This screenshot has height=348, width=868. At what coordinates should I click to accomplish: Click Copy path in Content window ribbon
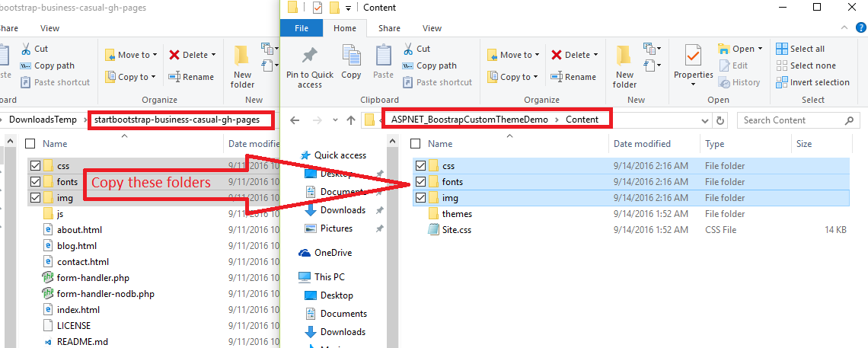(x=429, y=65)
